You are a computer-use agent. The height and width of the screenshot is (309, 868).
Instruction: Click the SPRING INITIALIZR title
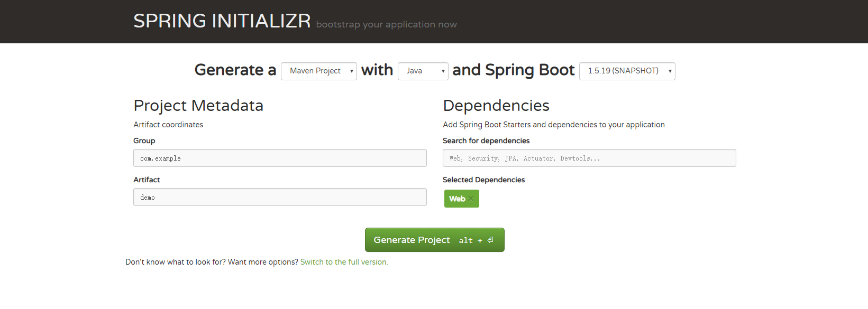coord(222,21)
